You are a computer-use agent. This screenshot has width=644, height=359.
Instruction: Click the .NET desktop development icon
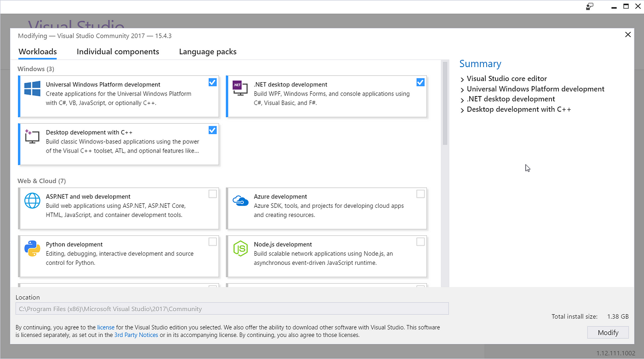click(x=240, y=88)
